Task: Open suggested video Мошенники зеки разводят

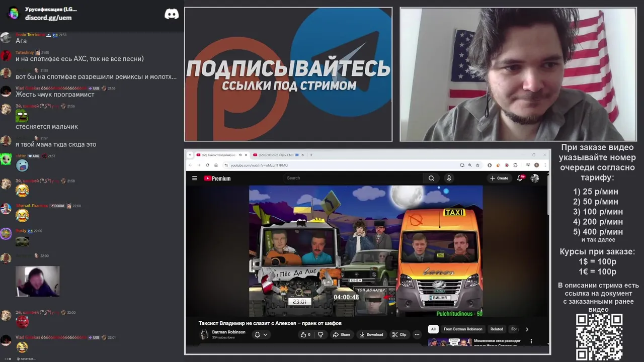Action: [x=497, y=343]
